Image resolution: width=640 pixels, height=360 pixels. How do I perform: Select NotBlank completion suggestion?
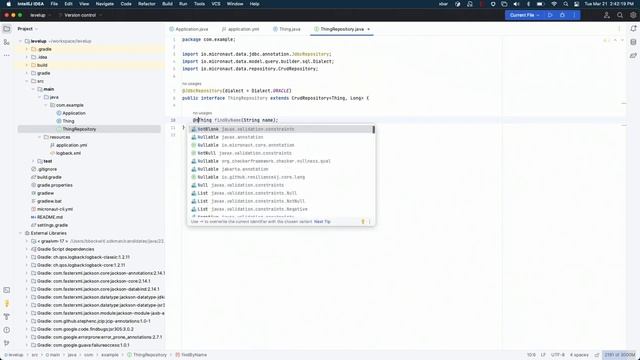(281, 129)
